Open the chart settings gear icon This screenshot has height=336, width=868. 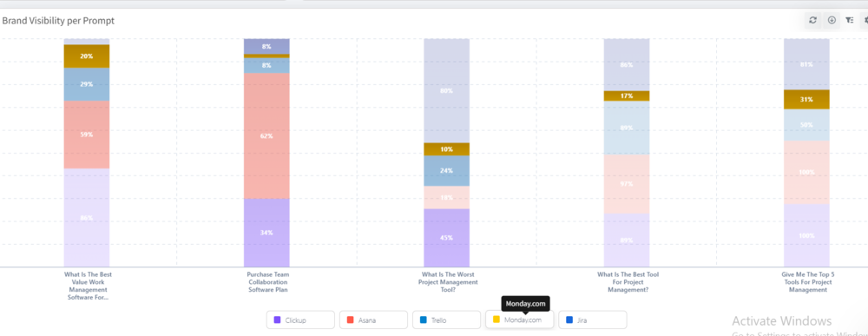[865, 20]
